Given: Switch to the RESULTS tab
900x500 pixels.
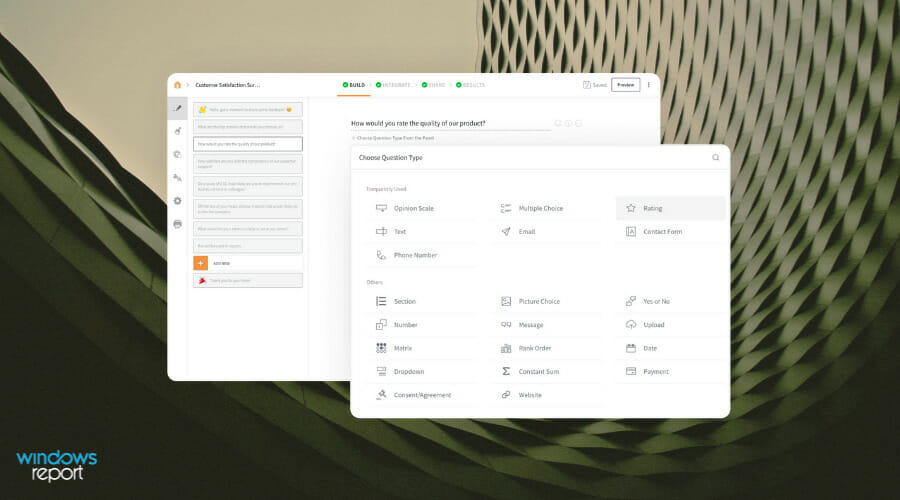Looking at the screenshot, I should 470,85.
